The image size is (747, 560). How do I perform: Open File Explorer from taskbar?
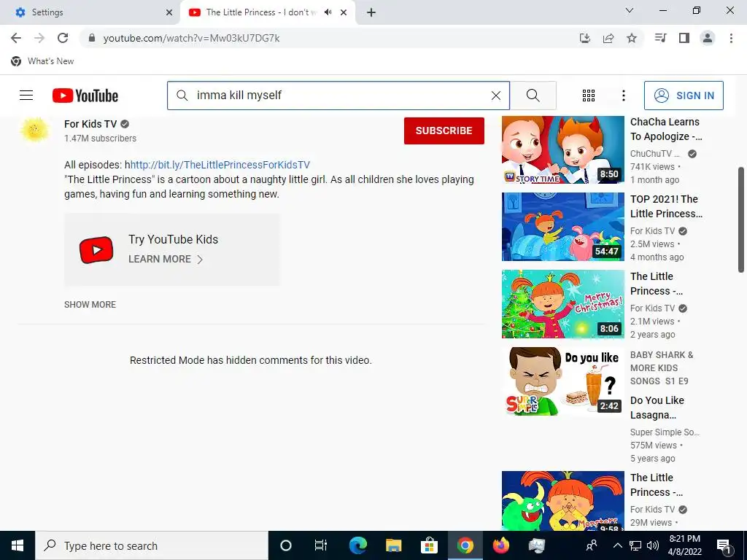pos(393,545)
